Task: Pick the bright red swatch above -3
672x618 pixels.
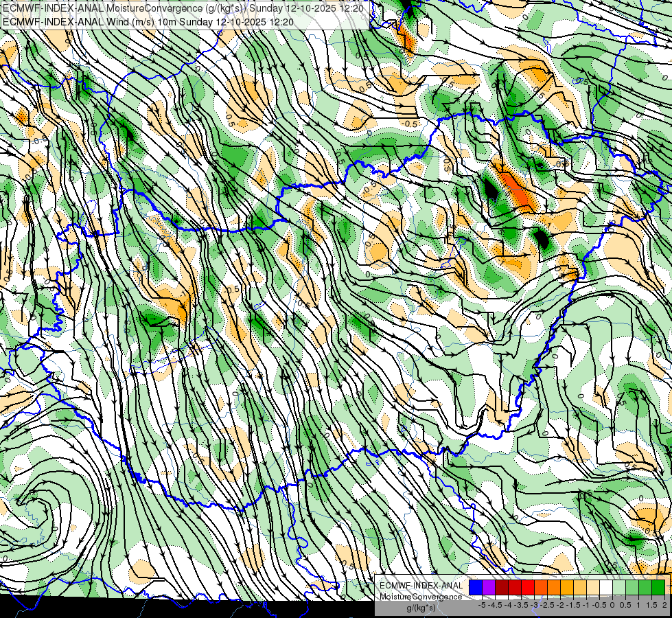Action: tap(528, 587)
